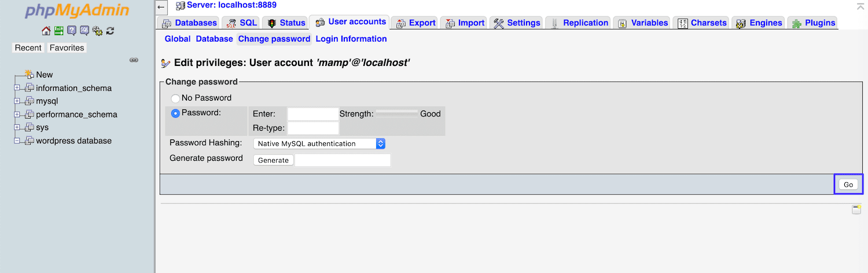Open navigation panel settings gear icon
868x273 pixels.
point(97,31)
